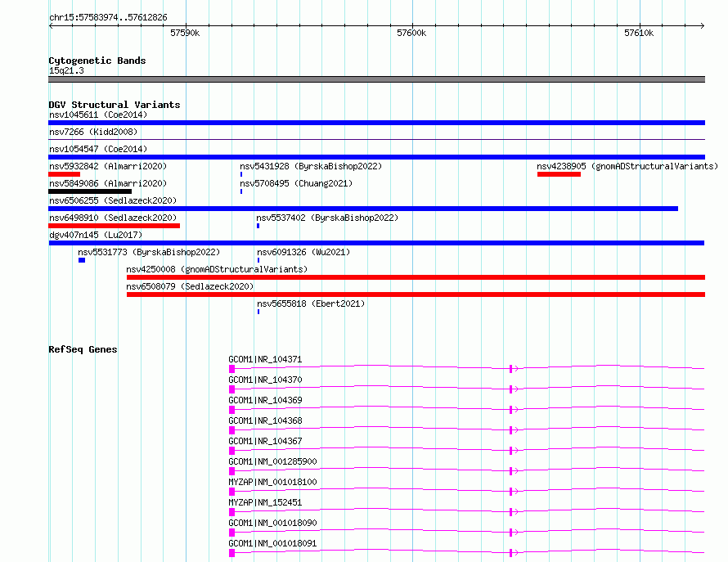Click the dgv407n145 (Lu2017) label
Viewport: 728px width, 562px height.
(x=96, y=235)
